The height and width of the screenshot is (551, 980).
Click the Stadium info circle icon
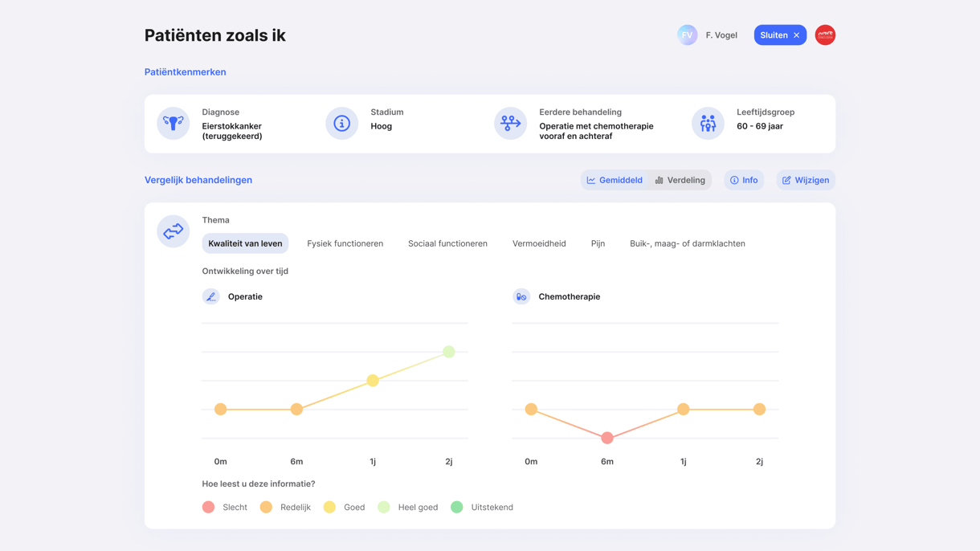(x=341, y=123)
